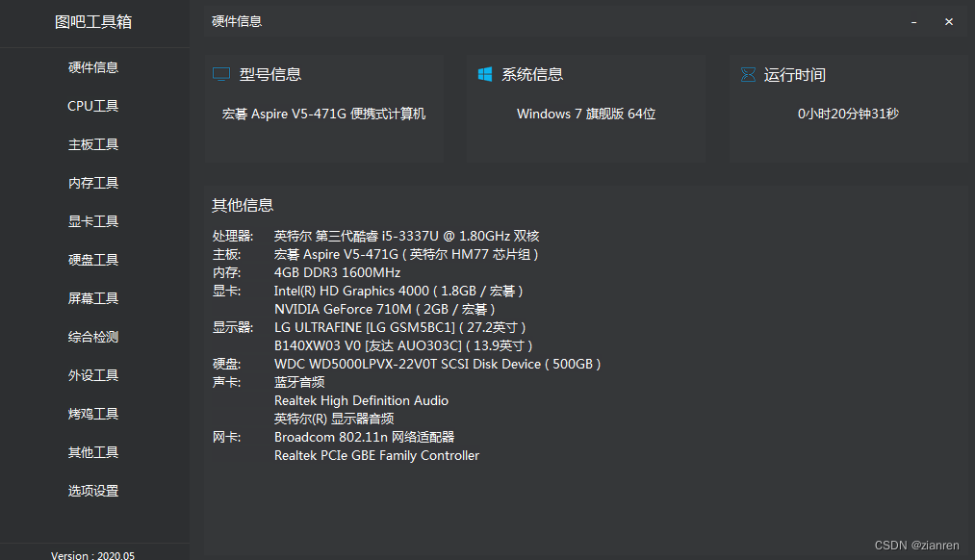Select the 4GB DDR3 1600MHz memory line

[x=337, y=273]
